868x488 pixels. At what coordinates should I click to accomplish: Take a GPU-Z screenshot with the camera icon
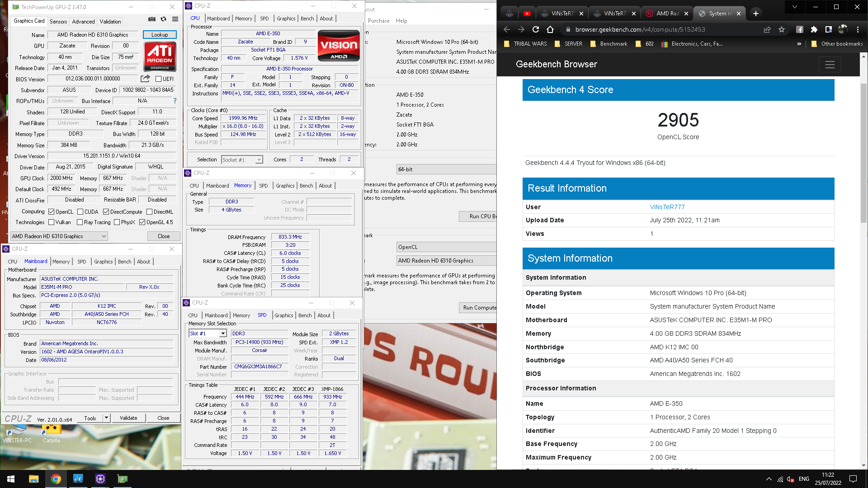point(152,19)
